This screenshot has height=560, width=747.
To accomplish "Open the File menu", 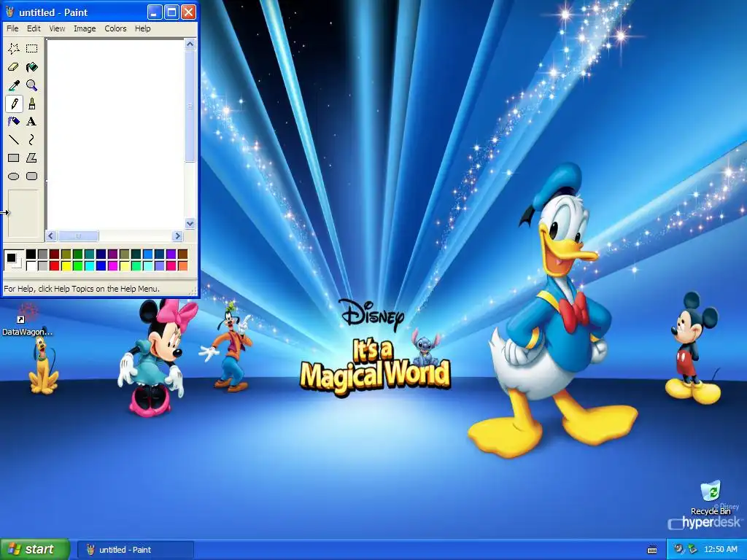I will click(x=12, y=28).
